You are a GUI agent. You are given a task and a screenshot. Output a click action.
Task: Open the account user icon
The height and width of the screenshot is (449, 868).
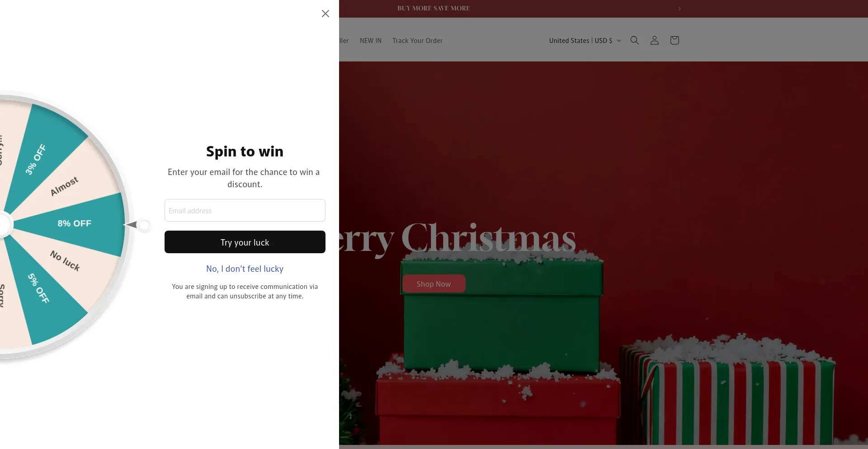coord(655,40)
